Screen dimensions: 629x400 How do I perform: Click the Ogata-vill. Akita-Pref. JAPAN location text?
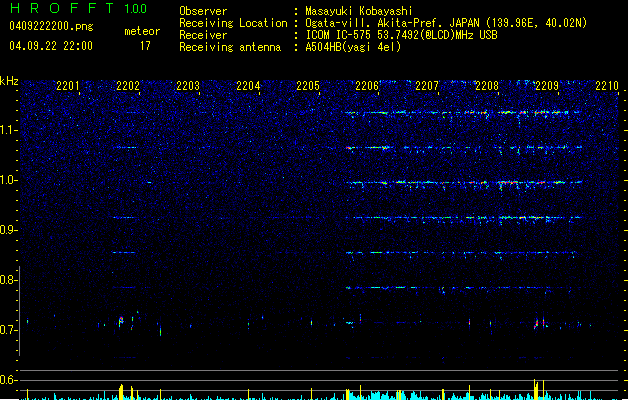click(x=446, y=23)
